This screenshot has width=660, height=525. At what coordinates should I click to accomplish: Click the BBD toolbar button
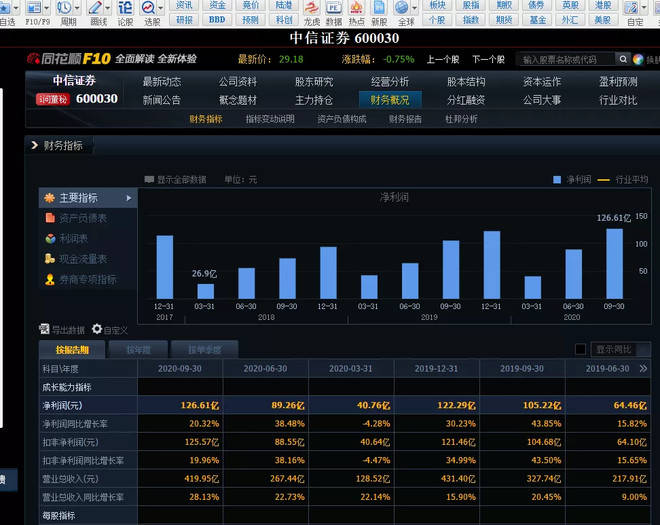pyautogui.click(x=217, y=19)
